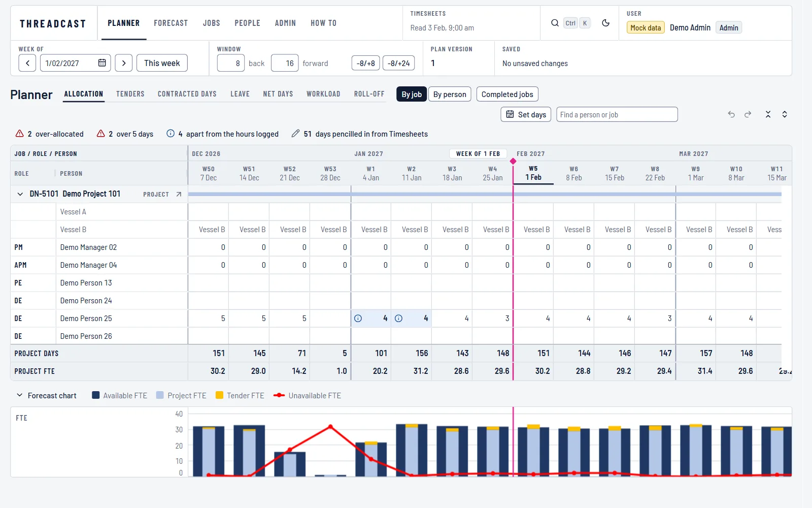Click the redo arrow icon
The height and width of the screenshot is (508, 812).
[748, 114]
